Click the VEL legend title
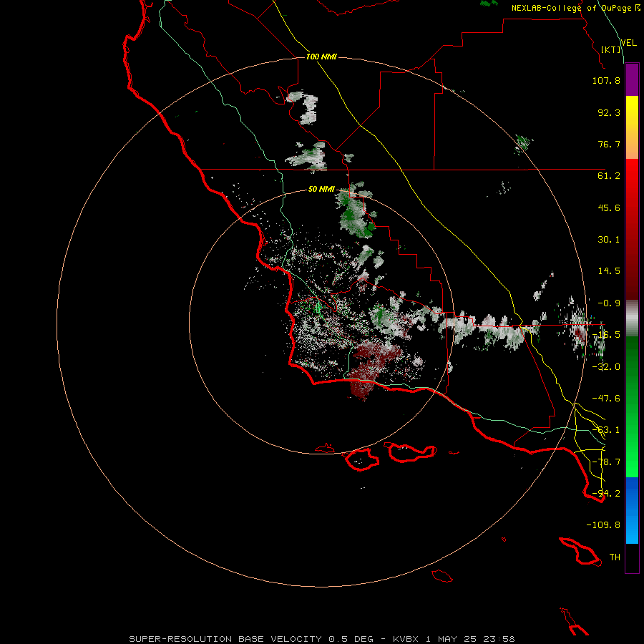Image resolution: width=644 pixels, height=644 pixels. coord(629,43)
